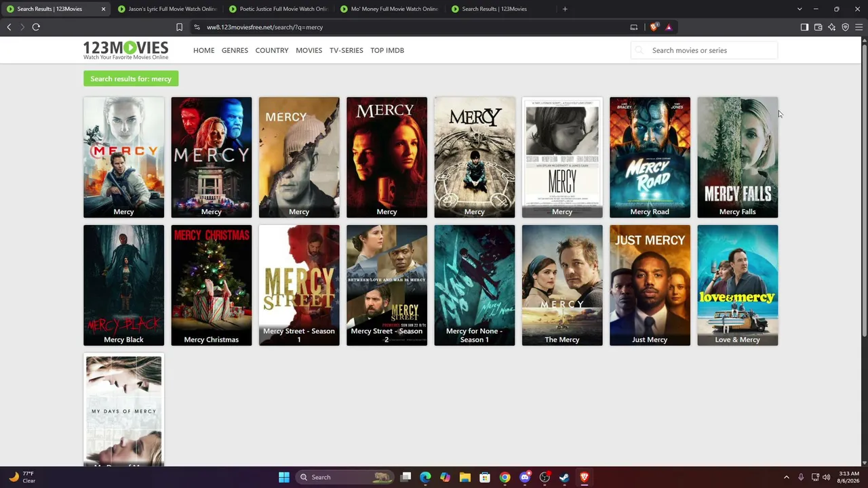Launch Microsoft Edge from taskbar
Image resolution: width=868 pixels, height=488 pixels.
pos(425,477)
